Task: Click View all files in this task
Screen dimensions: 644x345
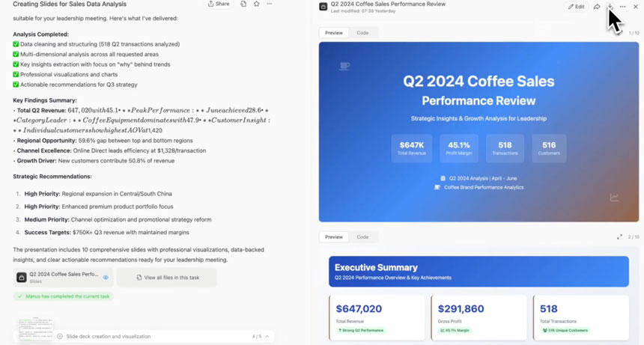Action: [167, 278]
